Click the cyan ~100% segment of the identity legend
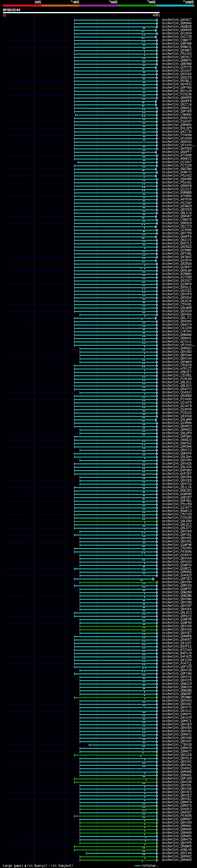 pyautogui.click(x=175, y=6)
